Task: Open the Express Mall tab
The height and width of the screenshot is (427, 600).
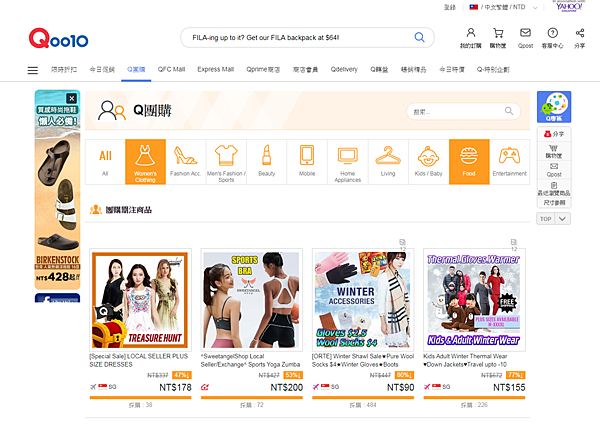Action: (215, 69)
